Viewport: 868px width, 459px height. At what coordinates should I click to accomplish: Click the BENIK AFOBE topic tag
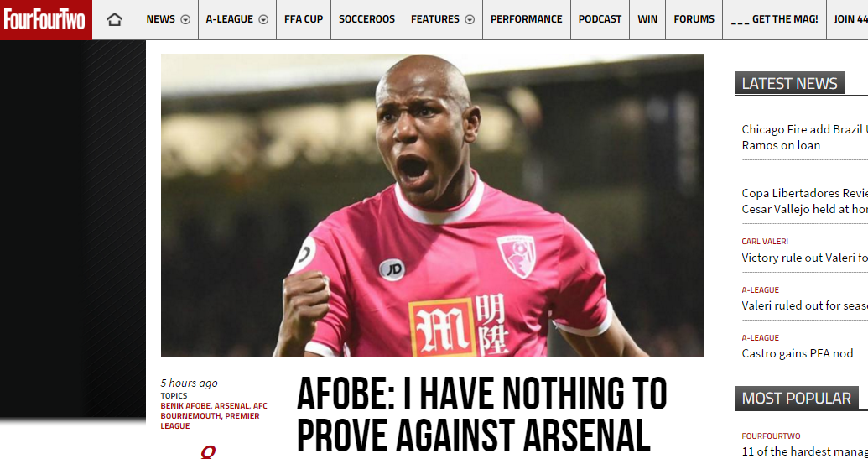[x=185, y=406]
